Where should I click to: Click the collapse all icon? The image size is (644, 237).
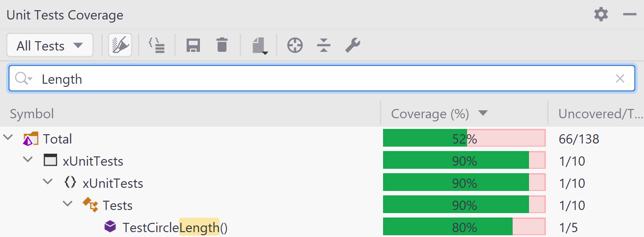[x=324, y=45]
